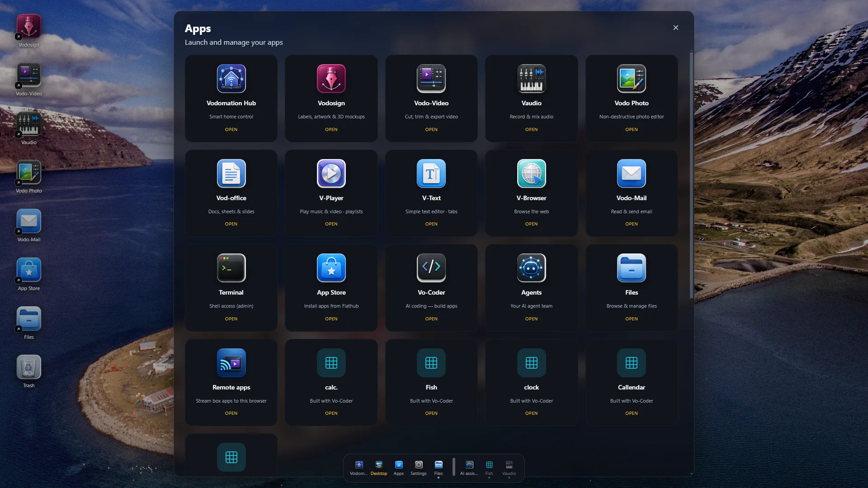Open the Remote apps streaming icon

231,363
